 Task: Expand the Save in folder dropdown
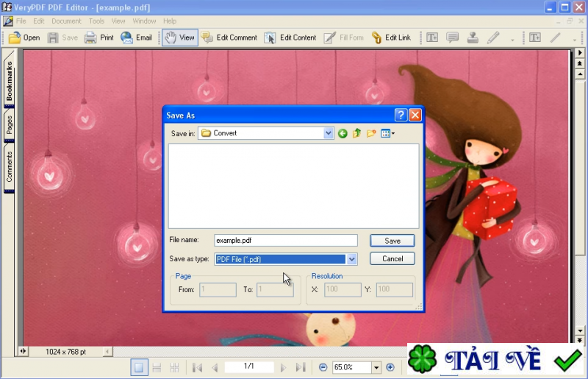click(329, 133)
